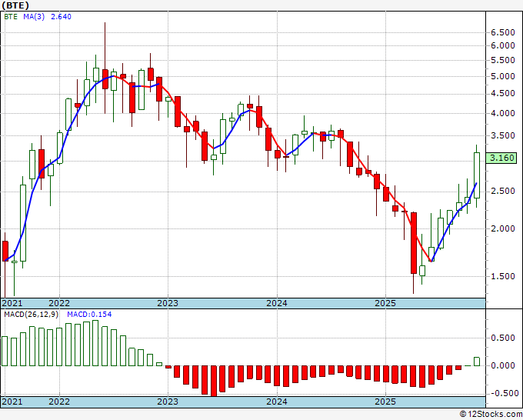523x420 pixels.
Task: Click the 0.000 MACD axis label
Action: pyautogui.click(x=503, y=366)
